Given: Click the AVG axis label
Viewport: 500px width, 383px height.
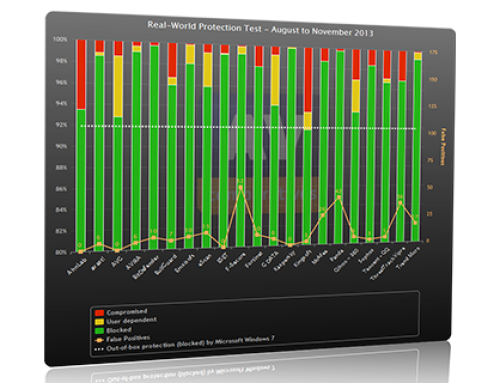Looking at the screenshot, I should pyautogui.click(x=117, y=261).
